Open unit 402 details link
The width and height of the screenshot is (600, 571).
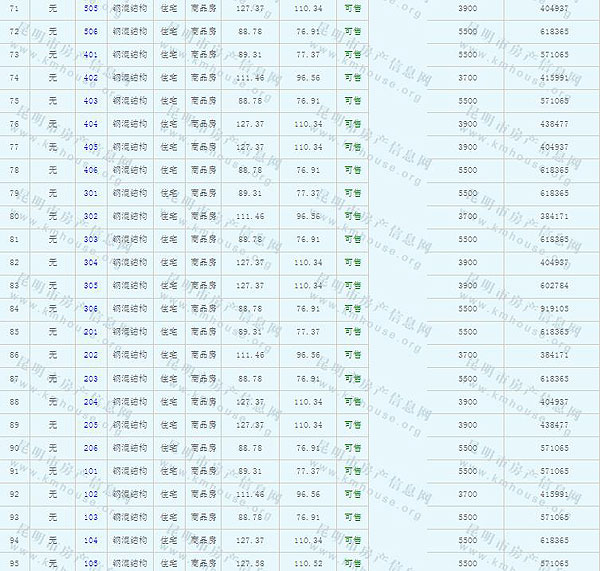tap(91, 77)
